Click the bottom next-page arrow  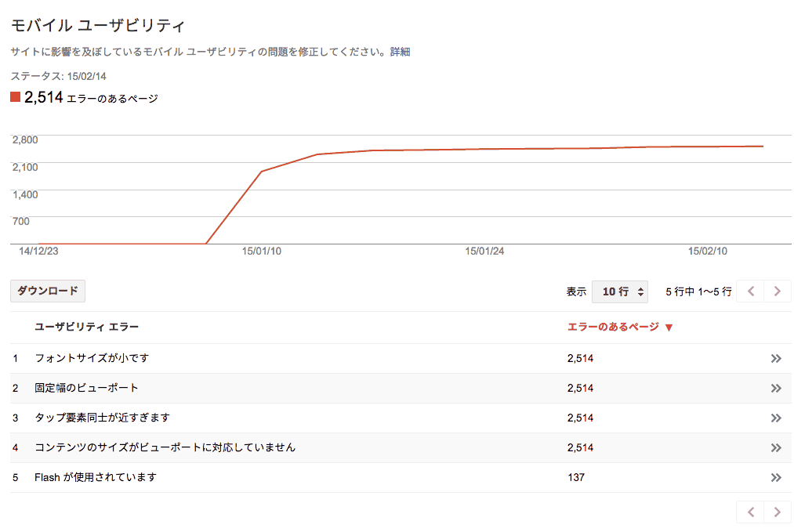[x=777, y=512]
